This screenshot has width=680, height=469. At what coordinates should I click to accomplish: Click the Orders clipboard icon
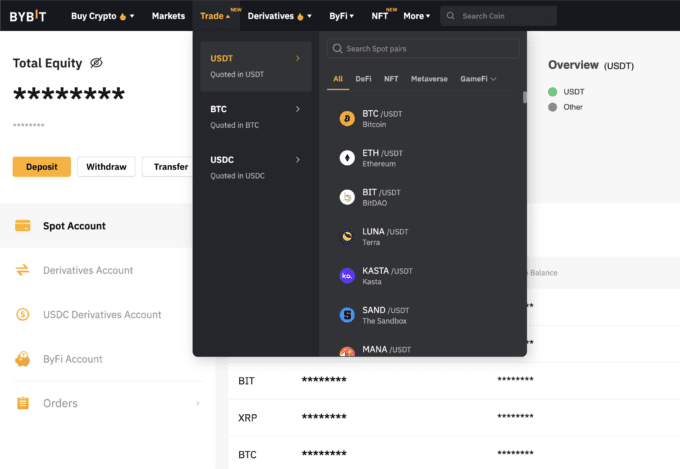(23, 403)
